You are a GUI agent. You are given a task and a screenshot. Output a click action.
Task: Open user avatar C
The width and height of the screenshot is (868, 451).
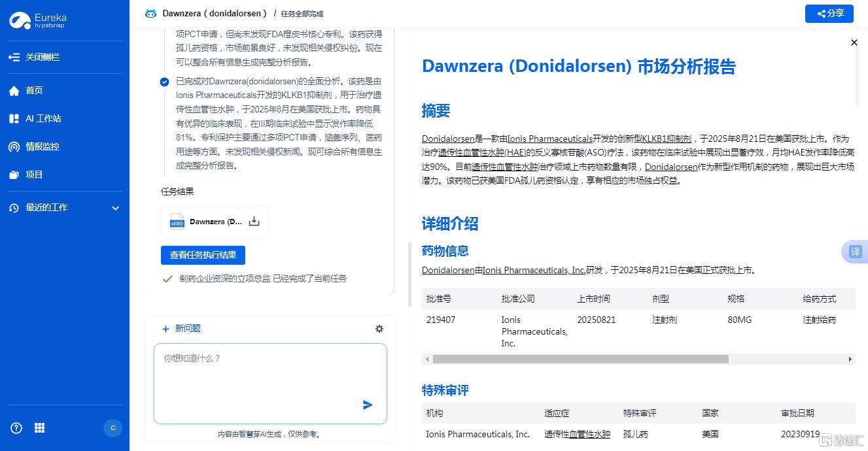click(113, 428)
